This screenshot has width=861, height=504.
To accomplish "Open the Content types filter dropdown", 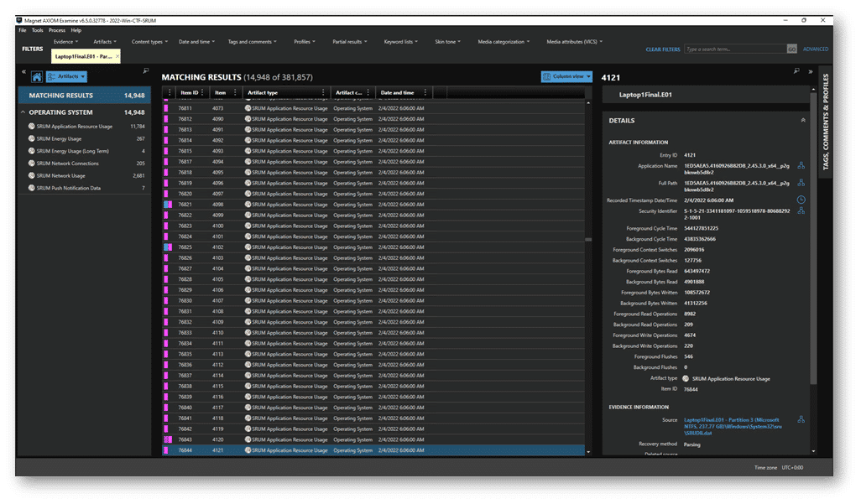I will point(149,42).
